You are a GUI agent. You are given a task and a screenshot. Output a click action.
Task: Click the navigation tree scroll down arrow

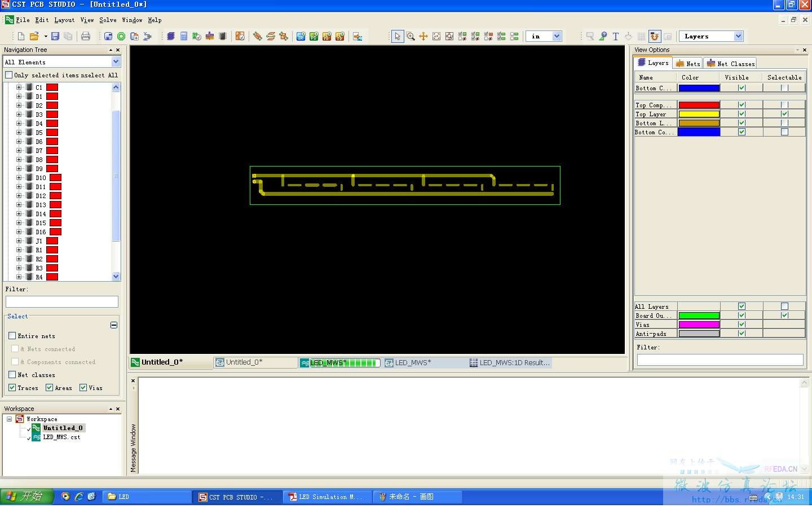116,277
